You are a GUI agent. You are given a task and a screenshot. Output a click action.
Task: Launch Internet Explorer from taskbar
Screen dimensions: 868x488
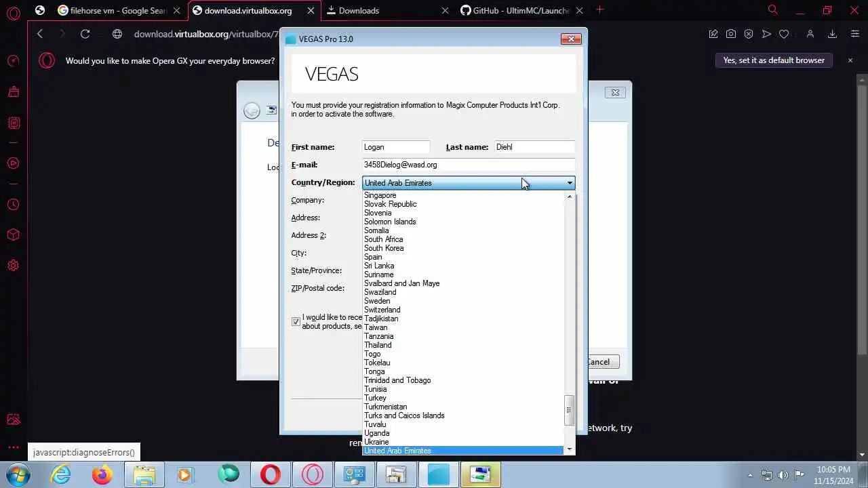(x=61, y=474)
